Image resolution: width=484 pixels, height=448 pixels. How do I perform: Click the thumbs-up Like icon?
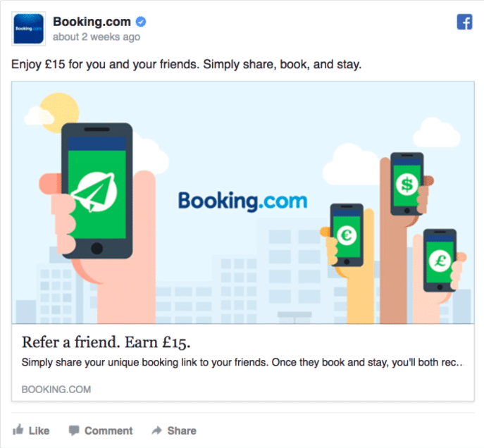pos(18,430)
